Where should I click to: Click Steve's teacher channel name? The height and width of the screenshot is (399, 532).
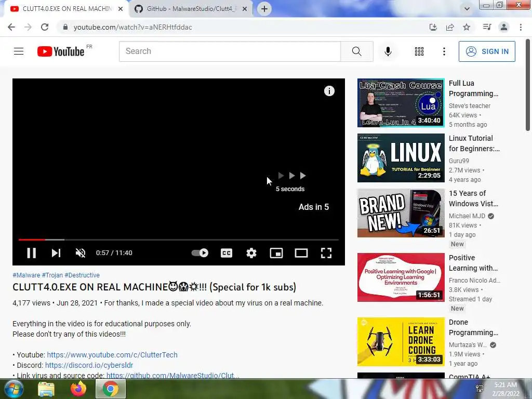[470, 106]
